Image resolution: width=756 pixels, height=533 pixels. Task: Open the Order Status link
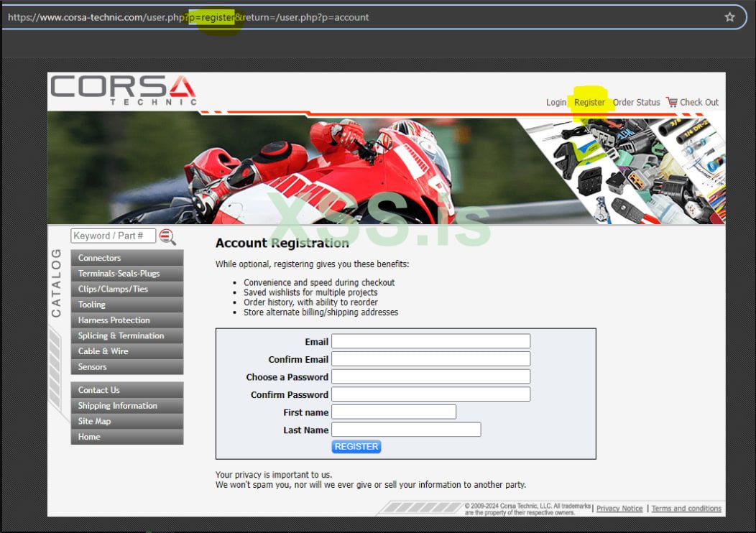[x=636, y=102]
